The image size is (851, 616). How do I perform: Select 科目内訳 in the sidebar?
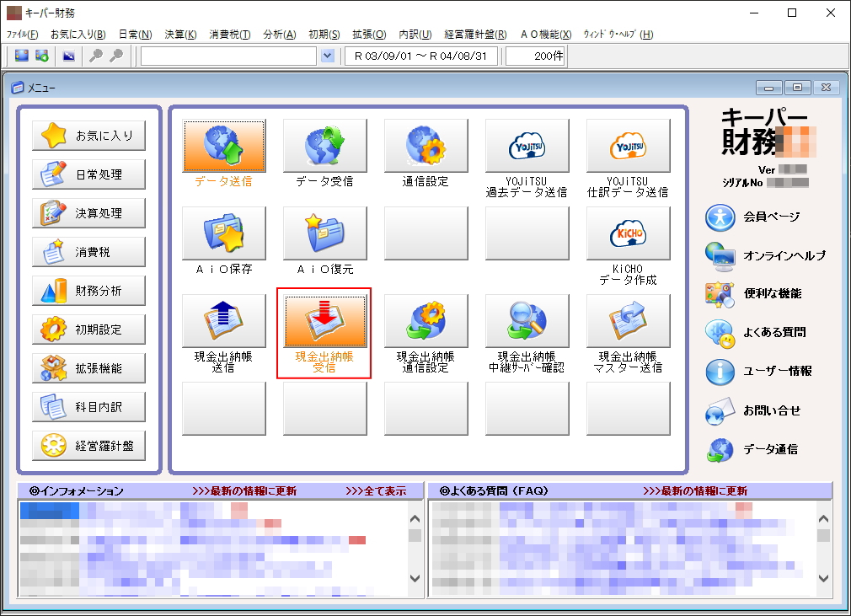89,407
